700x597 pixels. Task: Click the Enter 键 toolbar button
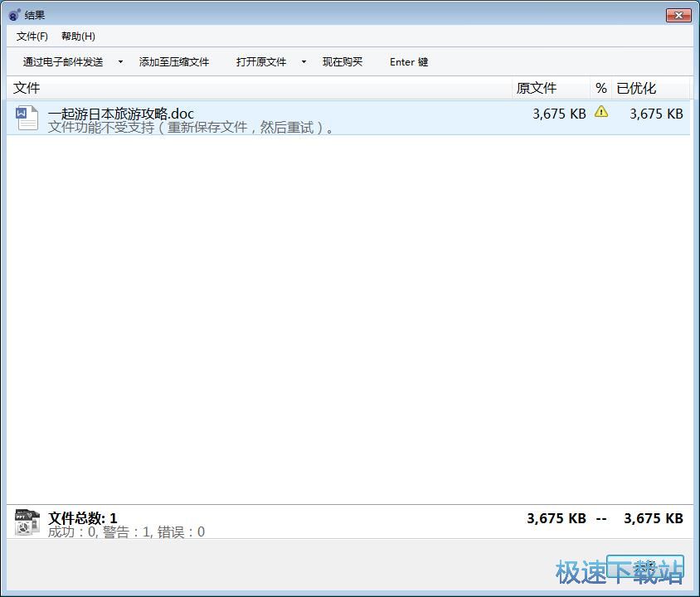point(409,62)
